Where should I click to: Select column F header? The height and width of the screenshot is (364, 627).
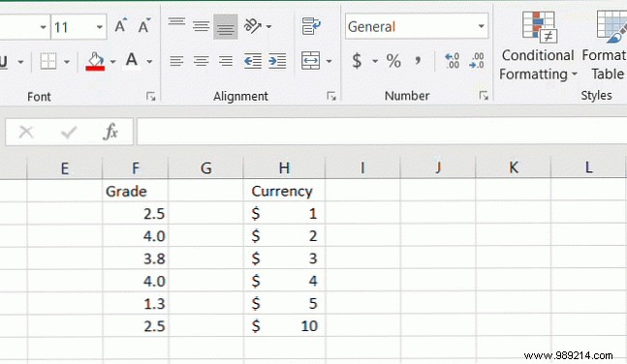pos(136,167)
